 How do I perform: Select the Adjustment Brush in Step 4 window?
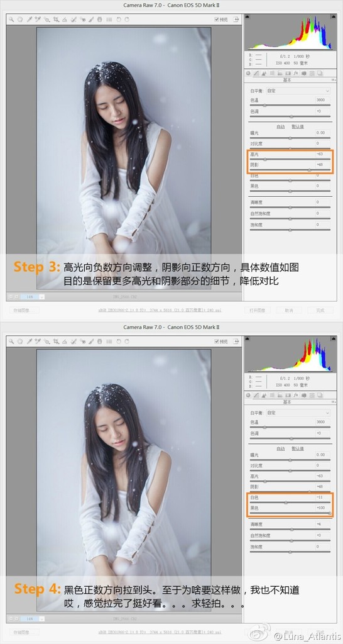tap(90, 341)
